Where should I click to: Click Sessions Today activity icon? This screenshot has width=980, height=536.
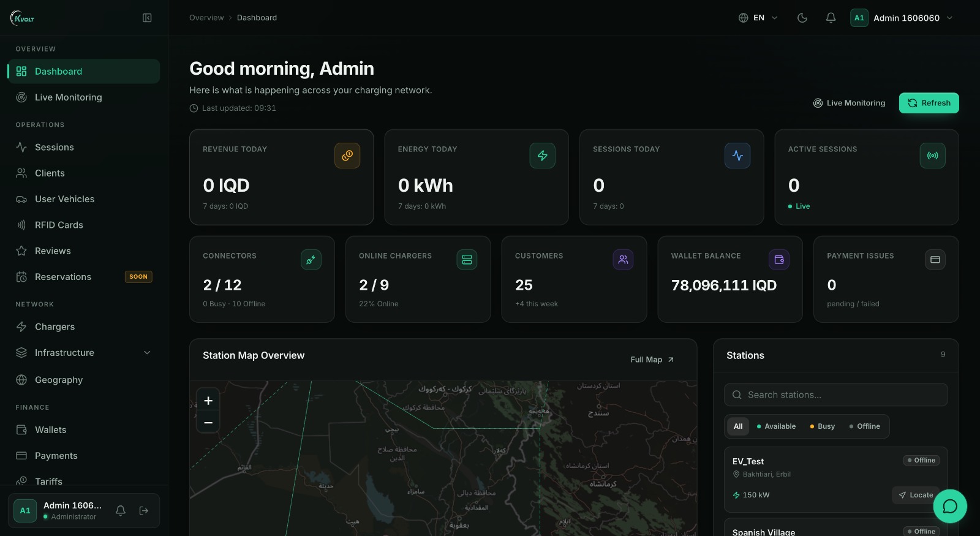coord(737,156)
